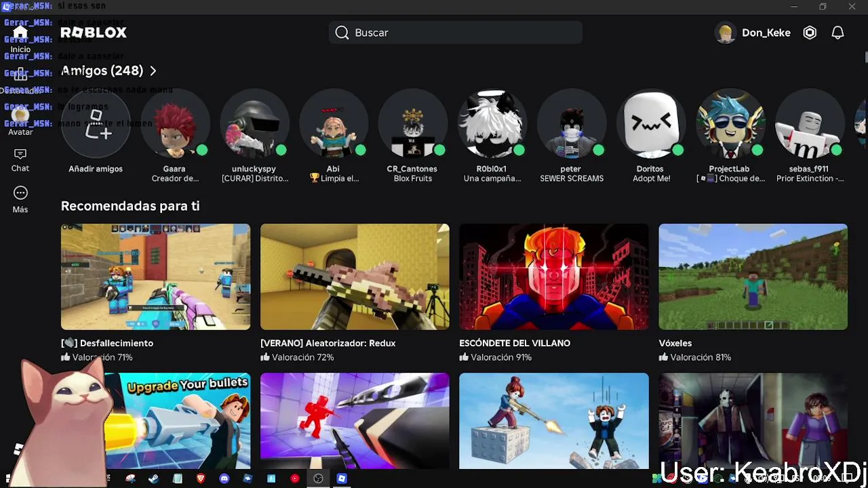This screenshot has height=488, width=868.
Task: Open Steam from the taskbar
Action: click(154, 479)
